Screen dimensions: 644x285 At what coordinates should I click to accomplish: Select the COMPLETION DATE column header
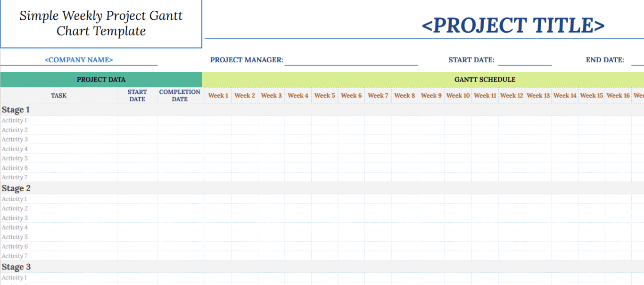click(180, 95)
